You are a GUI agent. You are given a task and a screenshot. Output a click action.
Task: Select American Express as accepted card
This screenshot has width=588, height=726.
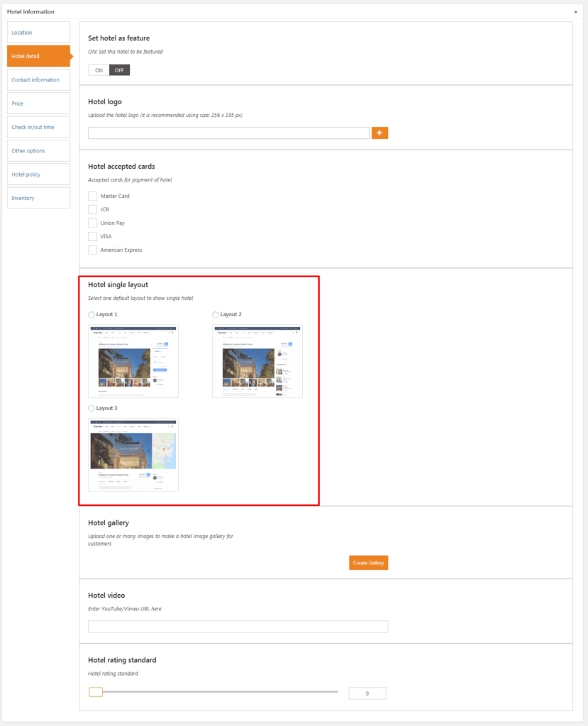point(92,250)
